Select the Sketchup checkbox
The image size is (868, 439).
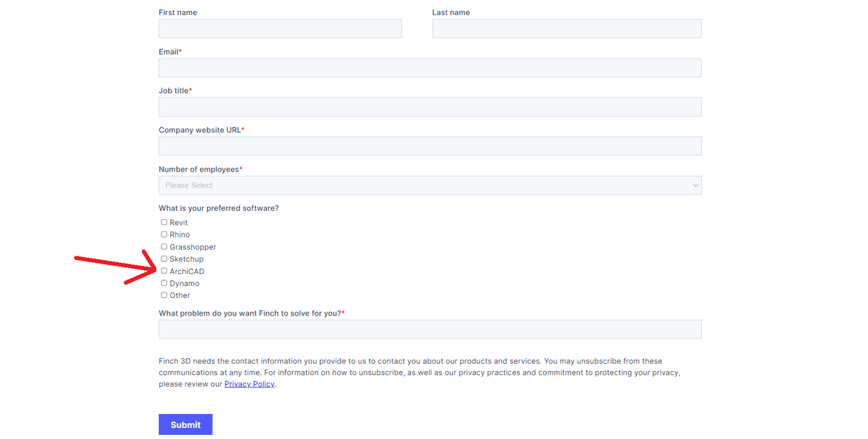point(164,259)
